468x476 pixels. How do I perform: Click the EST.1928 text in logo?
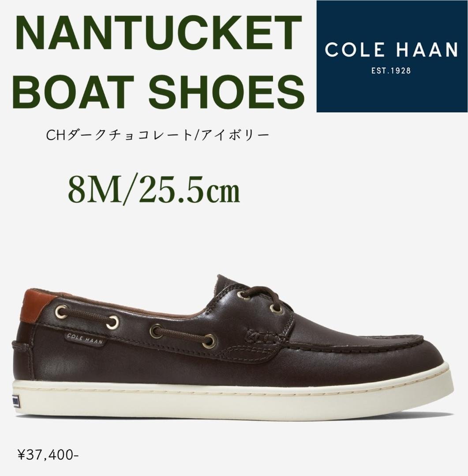(391, 71)
